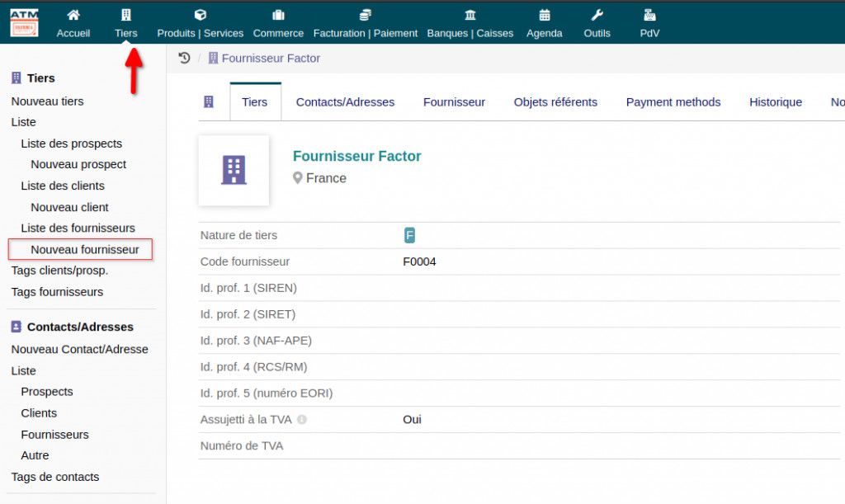The width and height of the screenshot is (845, 504).
Task: Click the location pin beside France
Action: pos(297,177)
